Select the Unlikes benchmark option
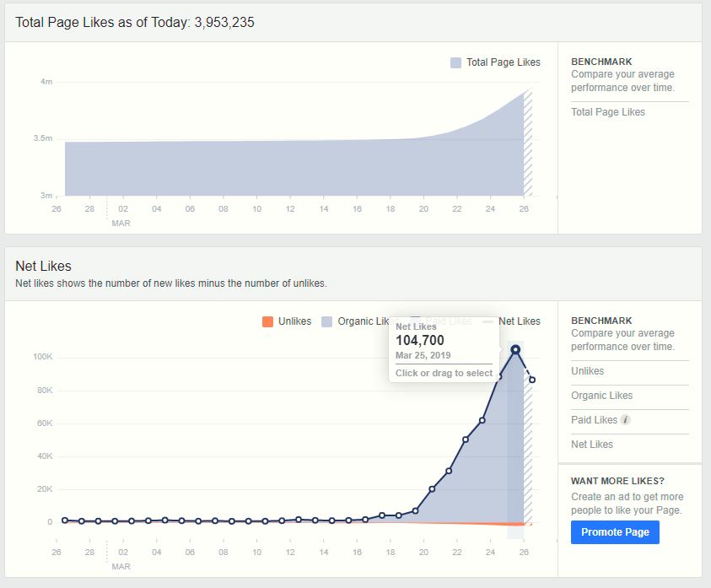The width and height of the screenshot is (711, 588). tap(587, 371)
